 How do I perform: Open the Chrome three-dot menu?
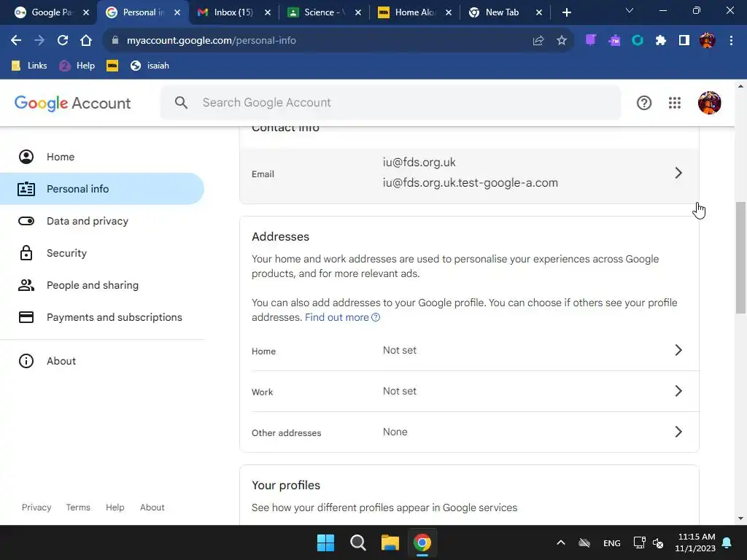(x=731, y=41)
